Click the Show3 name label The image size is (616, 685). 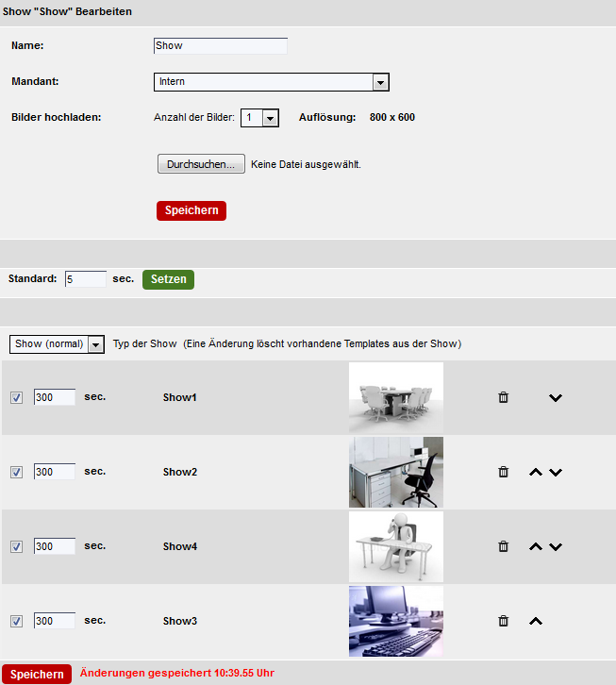point(180,621)
